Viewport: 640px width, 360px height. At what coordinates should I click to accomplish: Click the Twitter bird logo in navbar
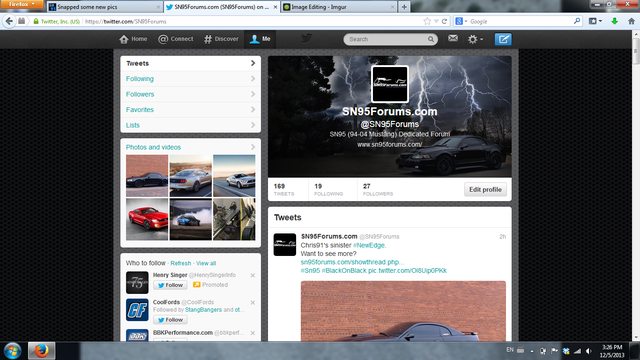tap(307, 38)
